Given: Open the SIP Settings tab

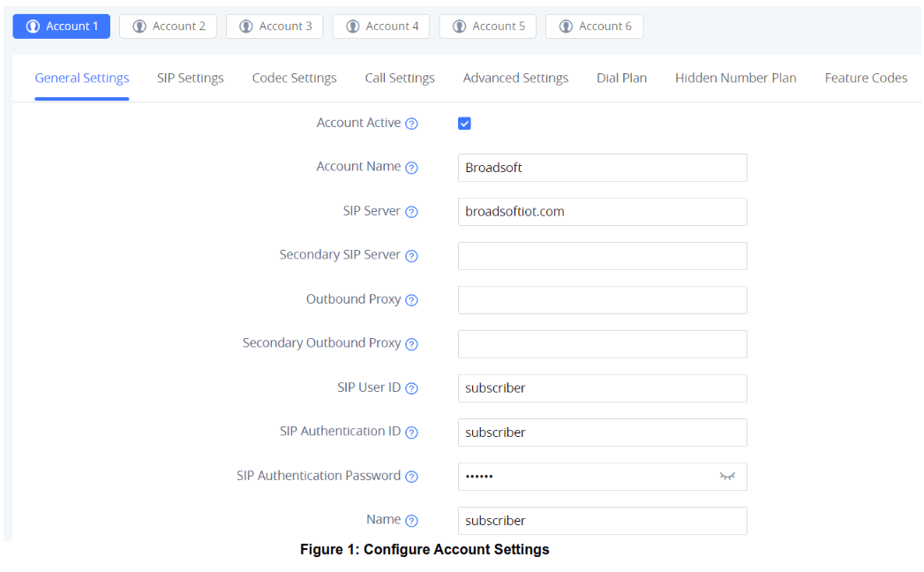Looking at the screenshot, I should 191,78.
